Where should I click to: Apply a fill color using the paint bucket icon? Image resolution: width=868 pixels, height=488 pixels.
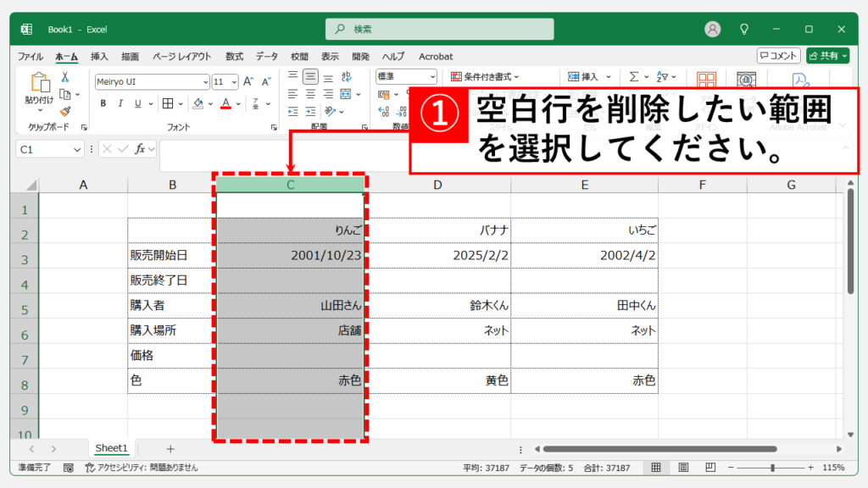(x=198, y=104)
